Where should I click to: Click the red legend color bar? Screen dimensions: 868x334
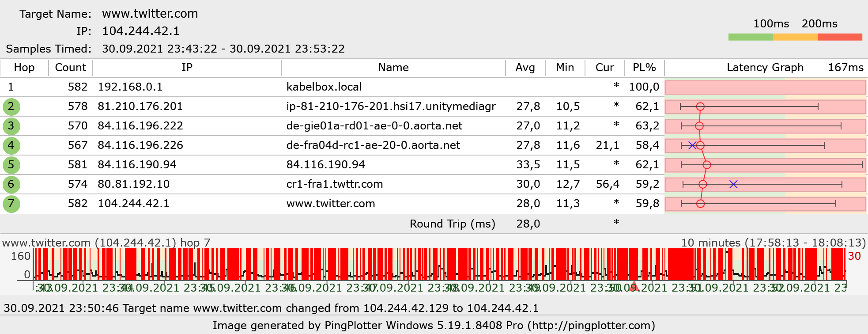point(840,37)
